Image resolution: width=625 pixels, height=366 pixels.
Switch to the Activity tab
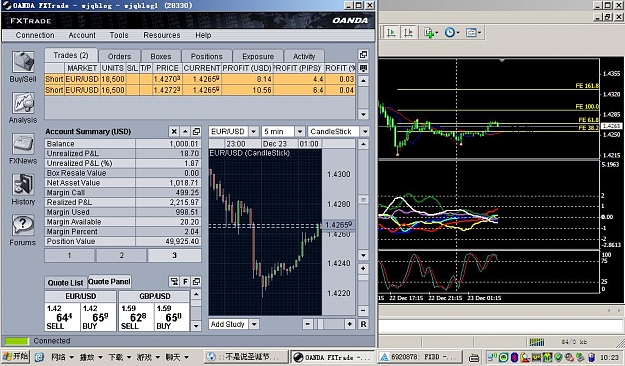pyautogui.click(x=304, y=56)
